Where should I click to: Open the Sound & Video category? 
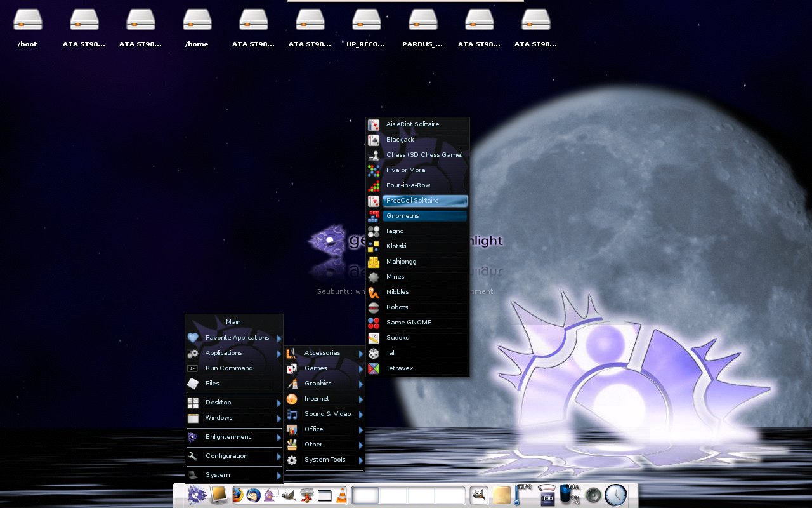pyautogui.click(x=325, y=414)
